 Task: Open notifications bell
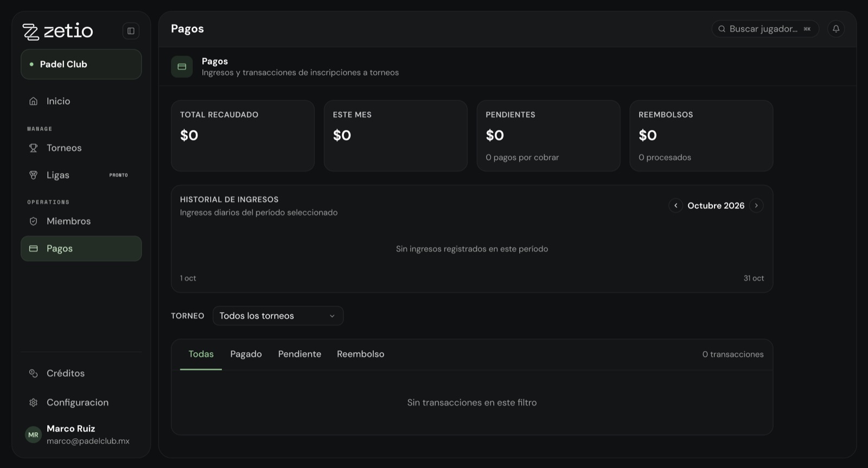coord(836,29)
